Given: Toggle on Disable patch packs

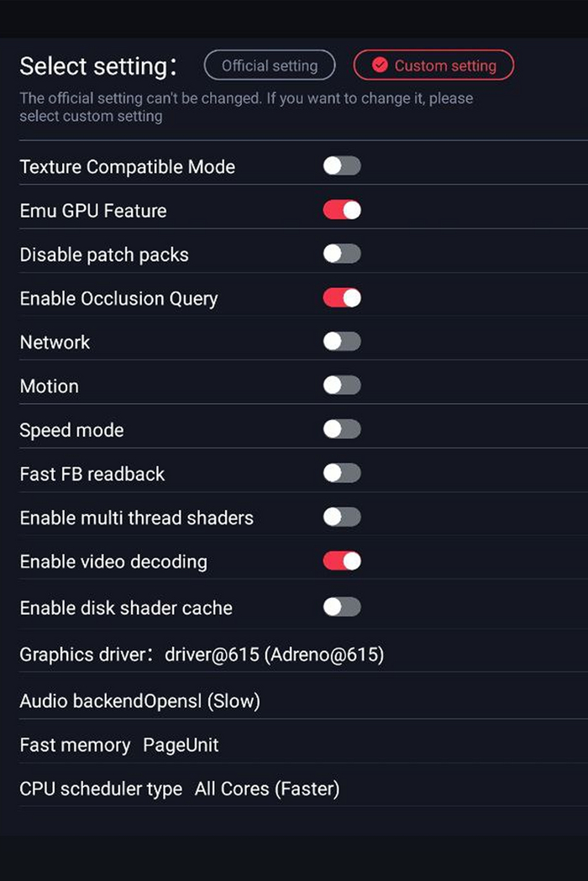Looking at the screenshot, I should [x=341, y=254].
